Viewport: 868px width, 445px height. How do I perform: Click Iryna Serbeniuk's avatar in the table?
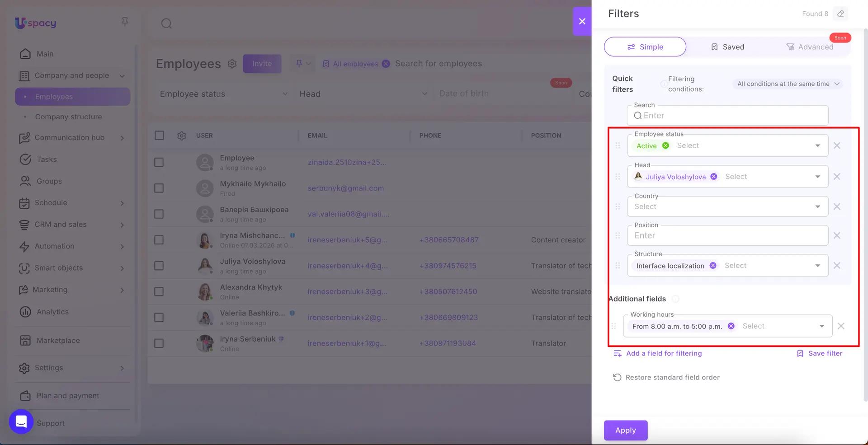coord(205,343)
